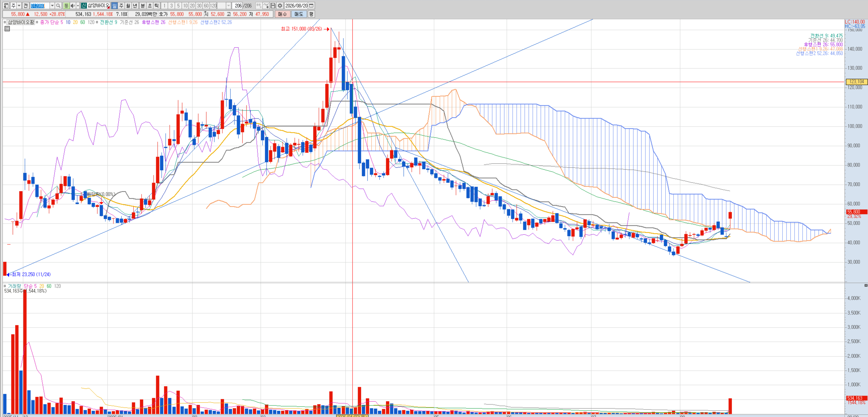Click the 평 button beside 매도

(311, 14)
